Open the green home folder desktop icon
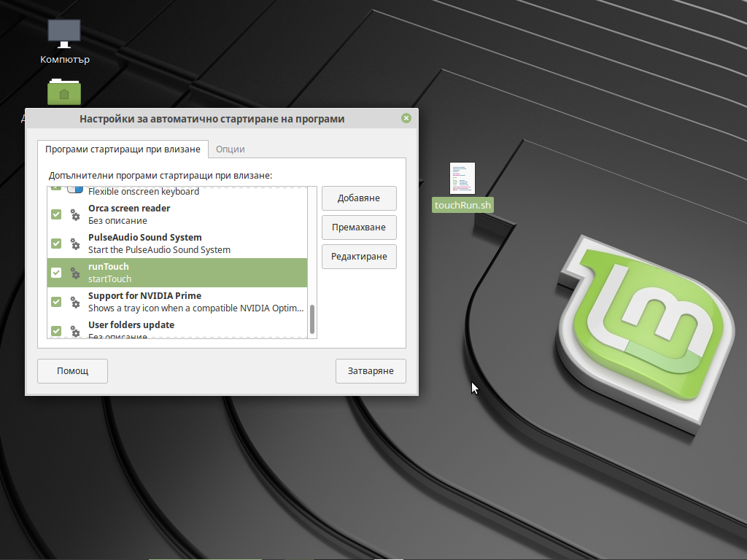 (x=64, y=92)
